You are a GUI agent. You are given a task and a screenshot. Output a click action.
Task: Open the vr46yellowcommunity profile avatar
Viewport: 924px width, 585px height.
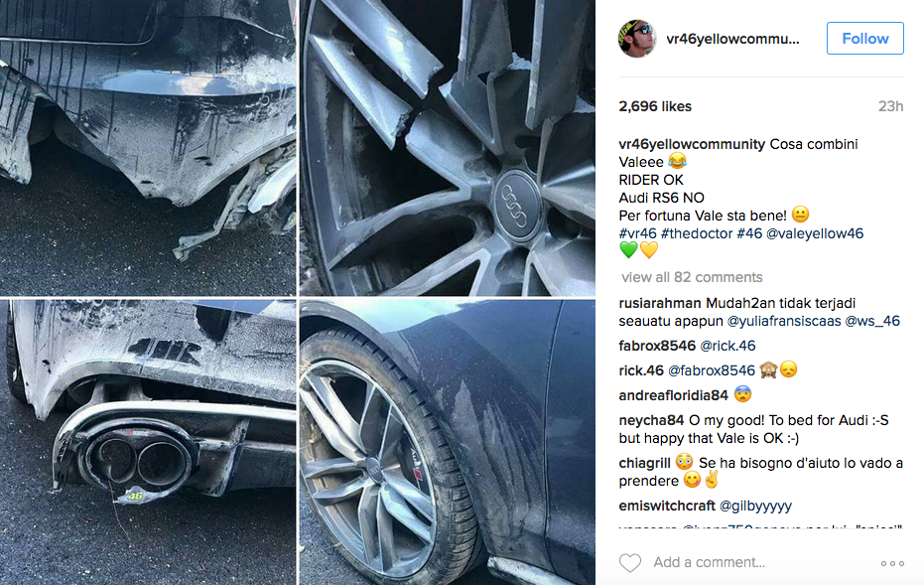coord(637,39)
